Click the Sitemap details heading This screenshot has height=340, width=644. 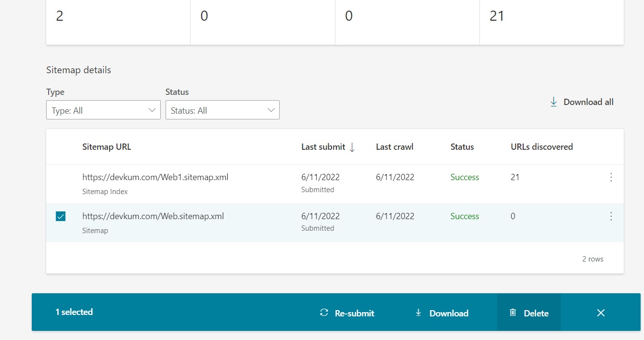click(78, 70)
